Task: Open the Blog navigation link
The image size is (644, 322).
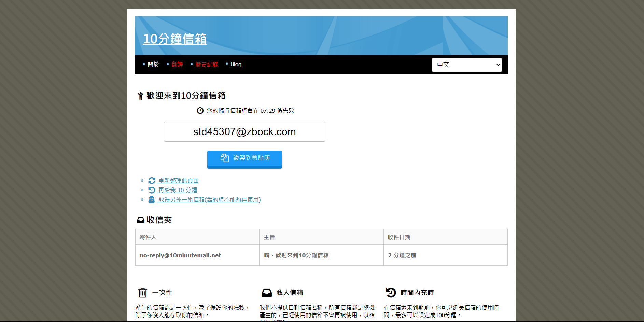Action: tap(236, 65)
